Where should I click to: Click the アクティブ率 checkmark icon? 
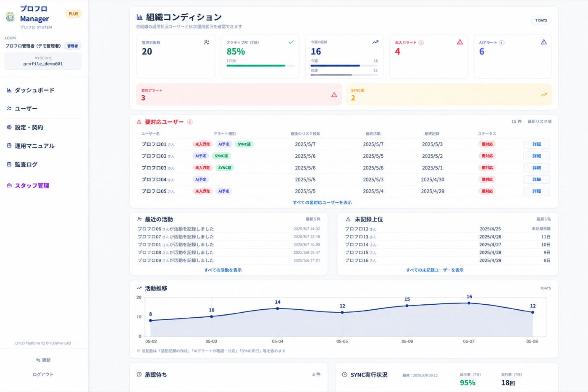click(291, 42)
